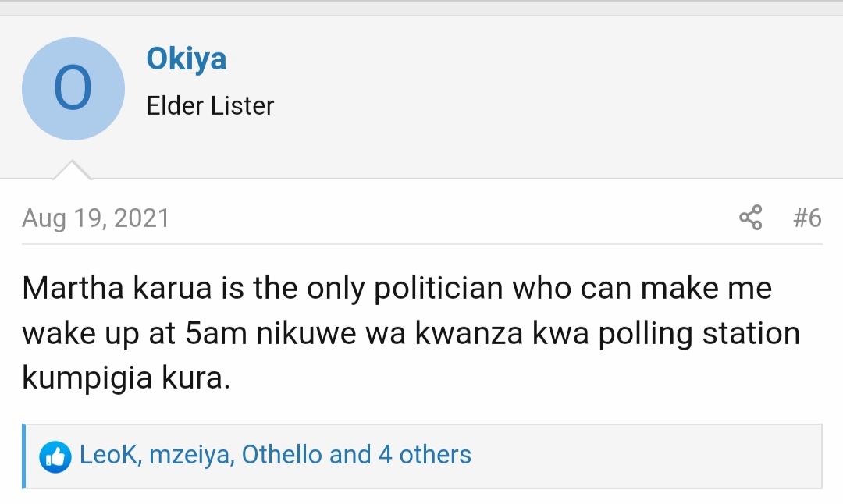Click the post arrow pointer below the avatar
The width and height of the screenshot is (843, 504).
click(x=72, y=170)
